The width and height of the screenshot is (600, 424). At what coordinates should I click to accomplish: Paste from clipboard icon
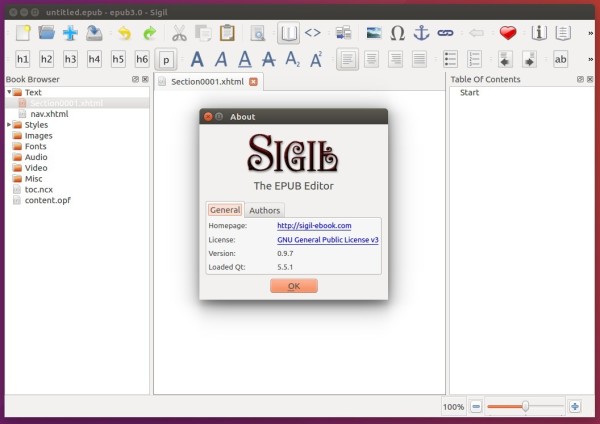227,33
